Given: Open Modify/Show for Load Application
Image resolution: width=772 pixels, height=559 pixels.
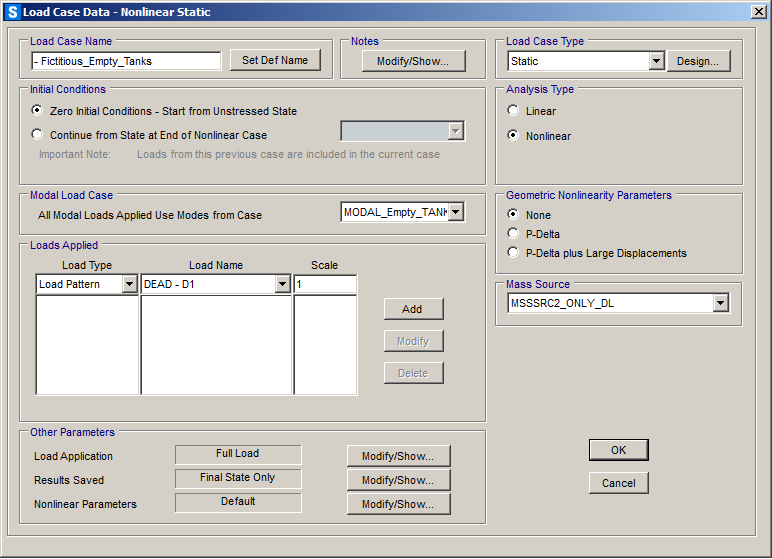Looking at the screenshot, I should click(x=398, y=456).
